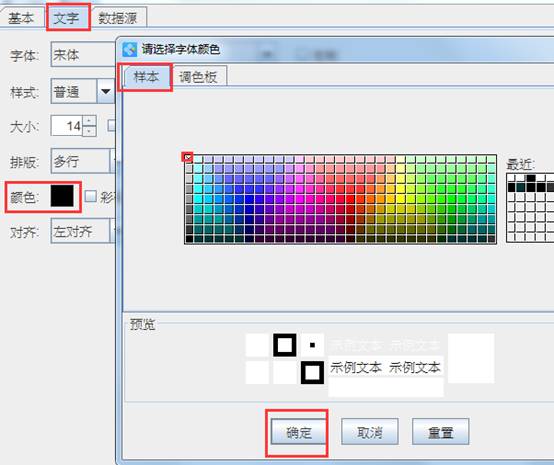
Task: Click the color dialog title bar icon
Action: (130, 49)
